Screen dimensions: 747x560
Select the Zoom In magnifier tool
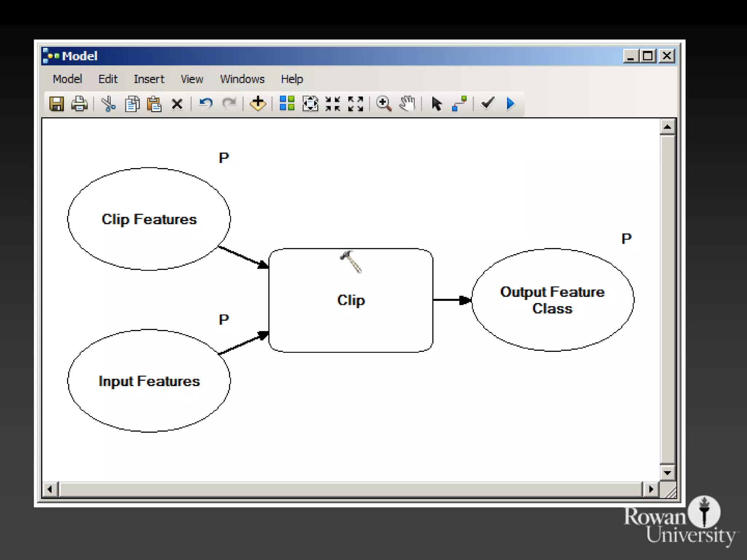pos(384,104)
